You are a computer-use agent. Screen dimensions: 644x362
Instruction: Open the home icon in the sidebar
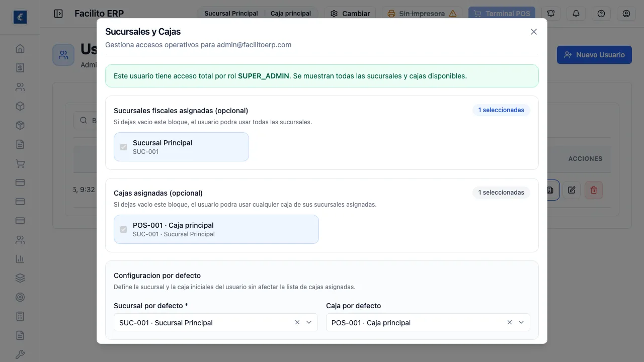[20, 49]
